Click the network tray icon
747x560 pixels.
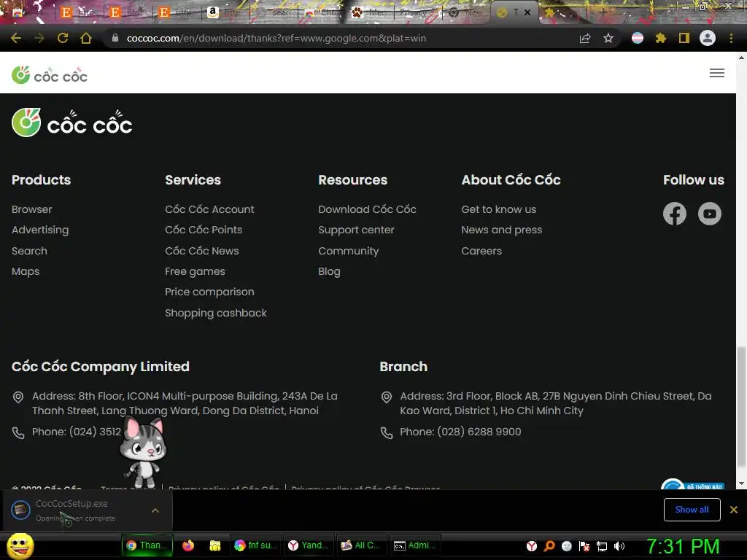602,546
